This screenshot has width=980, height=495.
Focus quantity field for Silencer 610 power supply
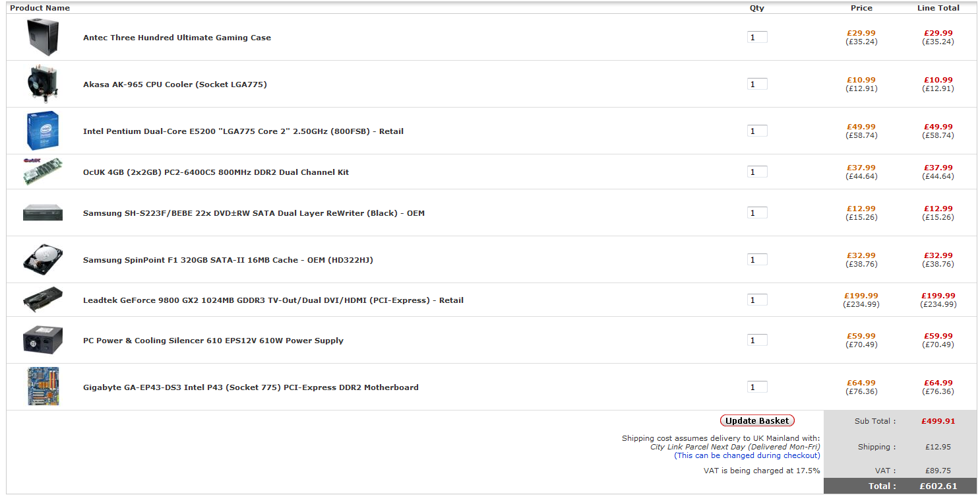coord(757,341)
